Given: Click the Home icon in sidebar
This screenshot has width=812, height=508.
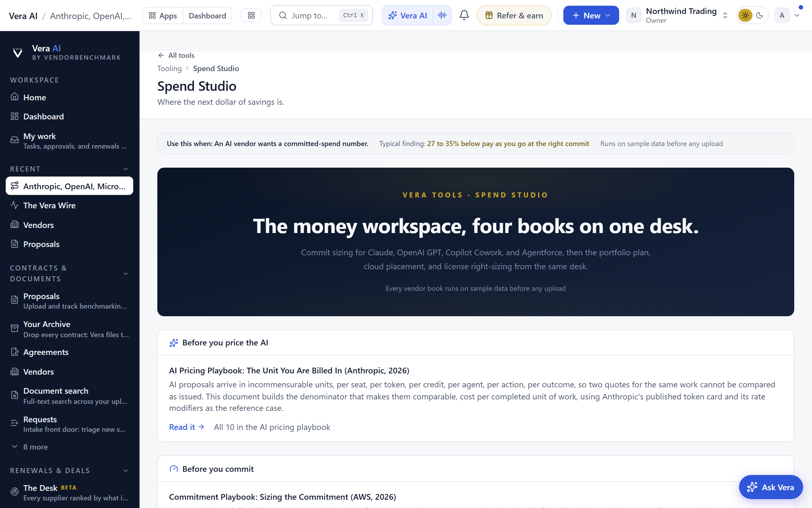Looking at the screenshot, I should [x=14, y=97].
